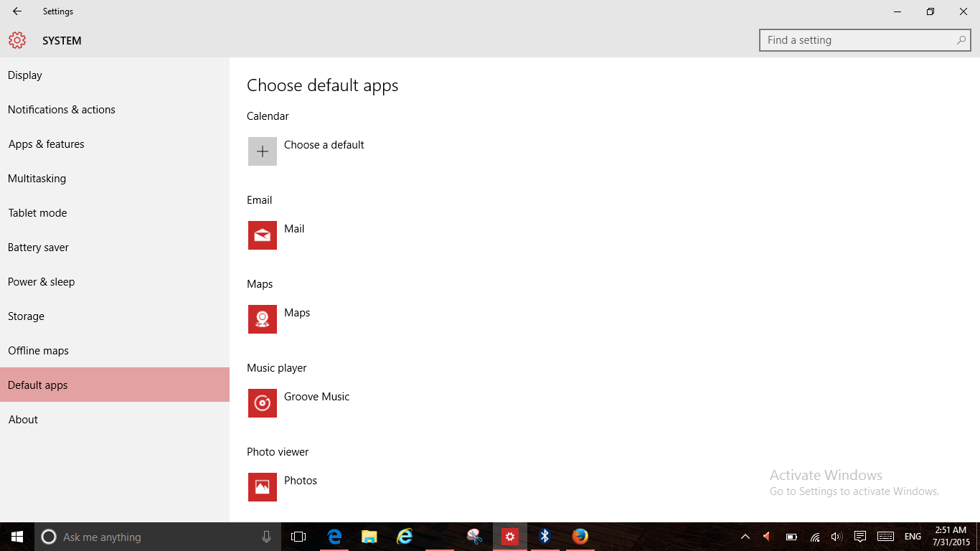
Task: Open the Snipping Tool from the taskbar
Action: point(474,536)
